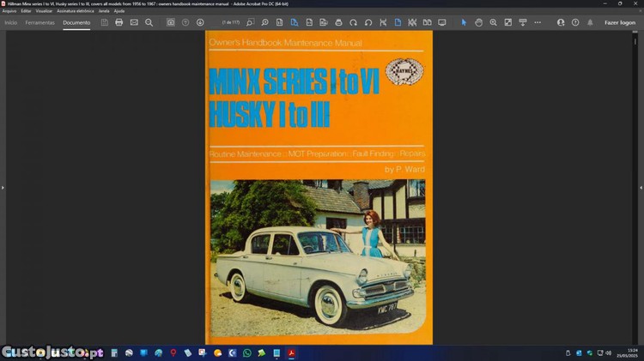Image resolution: width=644 pixels, height=361 pixels.
Task: Toggle full screen reading mode icon
Action: point(441,22)
